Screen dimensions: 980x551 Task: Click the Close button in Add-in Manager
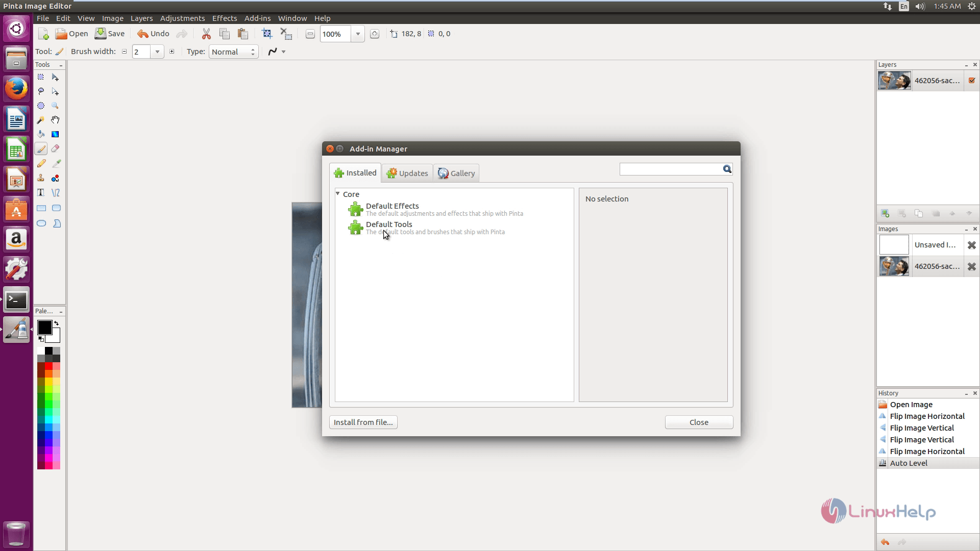(x=699, y=422)
